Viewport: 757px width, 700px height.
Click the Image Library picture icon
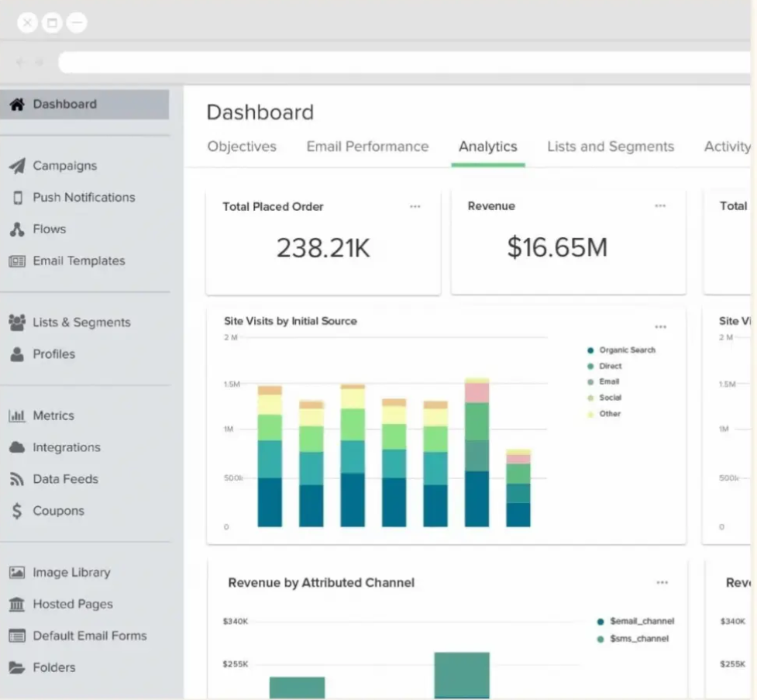[x=17, y=572]
